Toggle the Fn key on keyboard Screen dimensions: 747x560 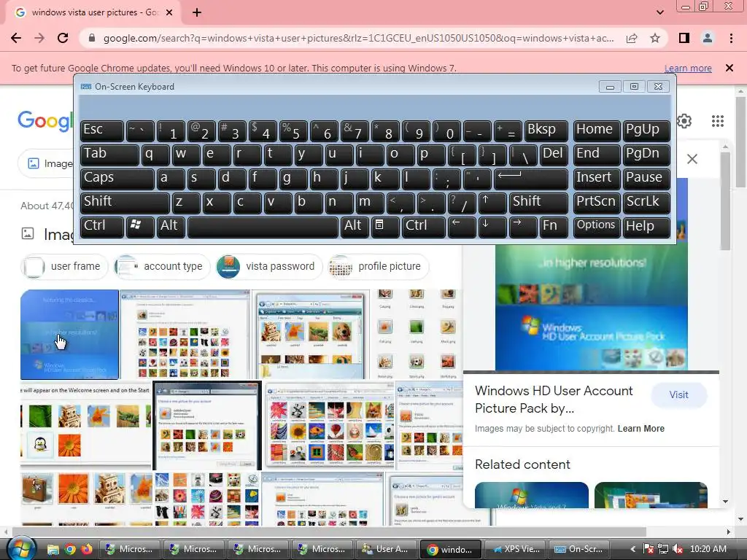click(554, 226)
